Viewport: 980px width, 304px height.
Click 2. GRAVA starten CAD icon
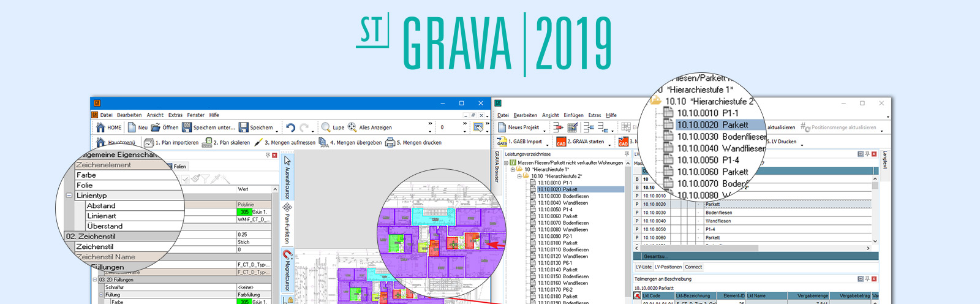[x=560, y=142]
